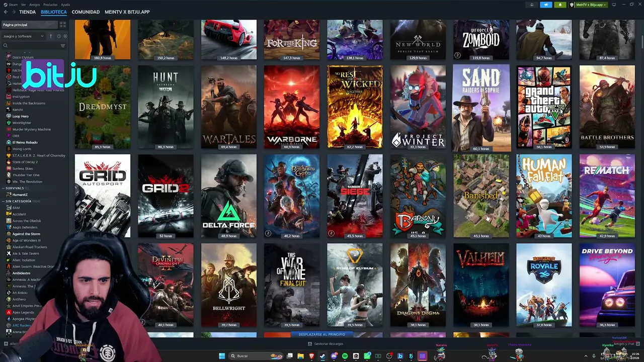
Task: Open File Explorer from the taskbar
Action: [x=300, y=356]
